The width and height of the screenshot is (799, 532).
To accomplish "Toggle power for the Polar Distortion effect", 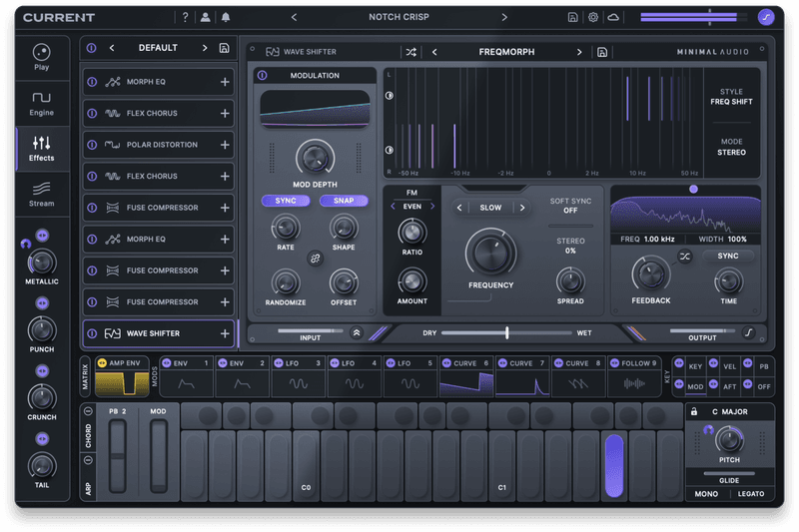I will pyautogui.click(x=92, y=145).
